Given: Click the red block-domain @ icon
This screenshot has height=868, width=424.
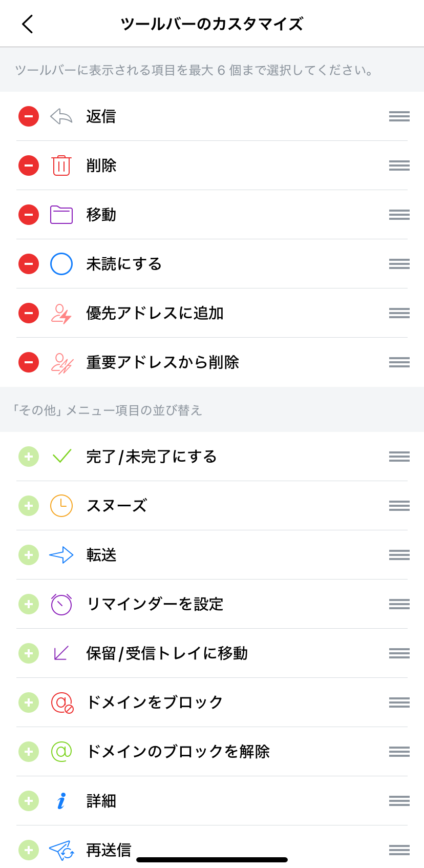Looking at the screenshot, I should click(x=61, y=702).
